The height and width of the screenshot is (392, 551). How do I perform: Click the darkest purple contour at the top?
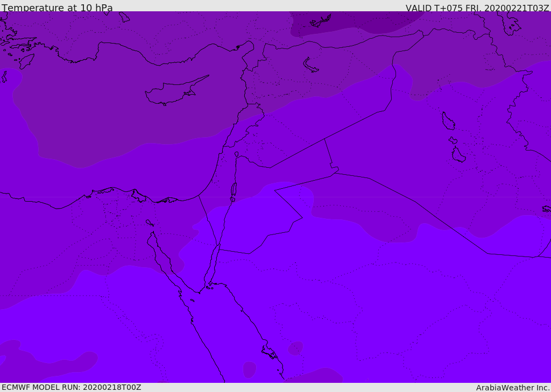pyautogui.click(x=355, y=21)
